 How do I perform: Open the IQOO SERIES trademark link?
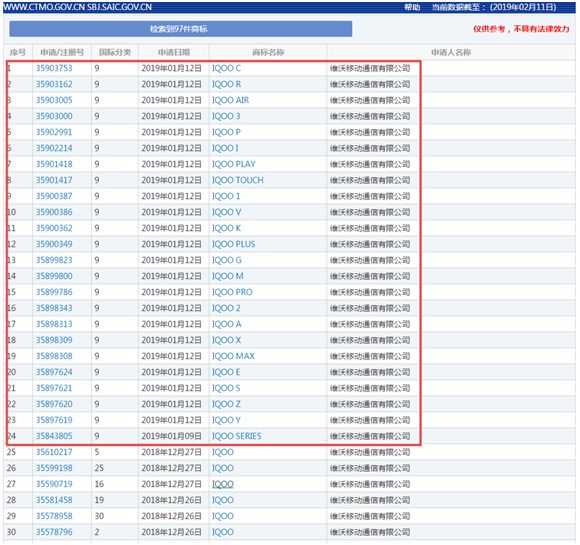(236, 436)
